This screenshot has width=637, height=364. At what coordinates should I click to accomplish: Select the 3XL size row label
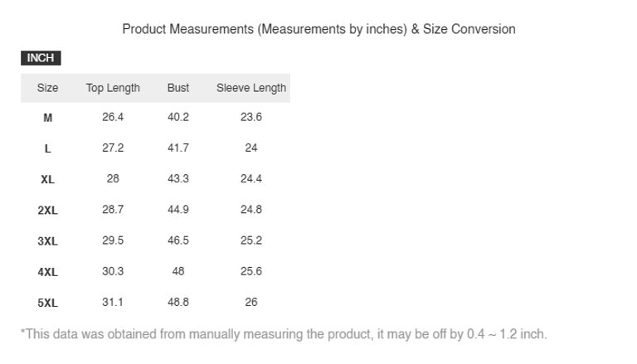(47, 241)
